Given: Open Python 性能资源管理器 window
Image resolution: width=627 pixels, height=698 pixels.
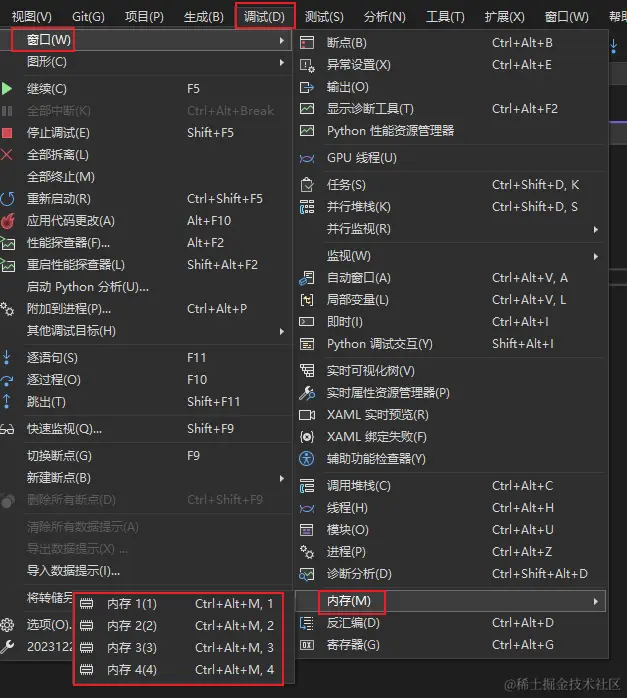Looking at the screenshot, I should tap(390, 131).
